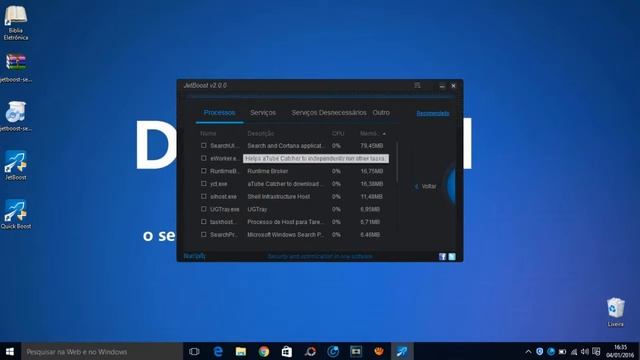Open the network status tray icon
This screenshot has height=360, width=640.
(x=574, y=351)
